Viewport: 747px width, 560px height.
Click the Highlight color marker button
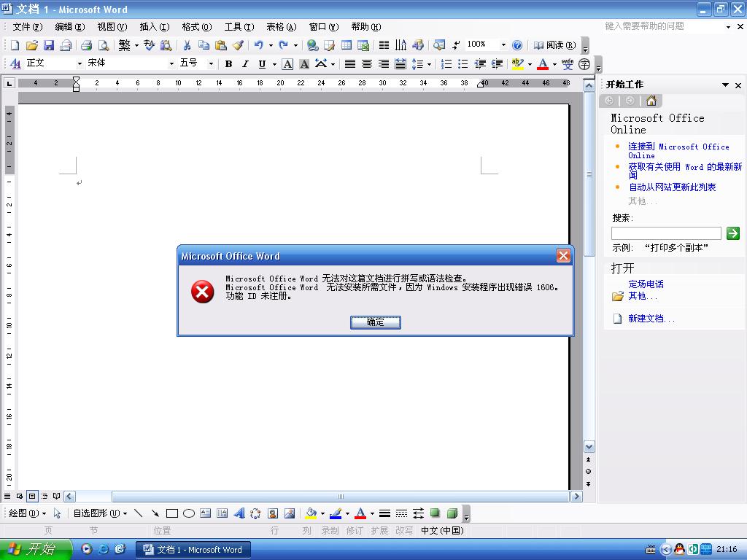517,64
